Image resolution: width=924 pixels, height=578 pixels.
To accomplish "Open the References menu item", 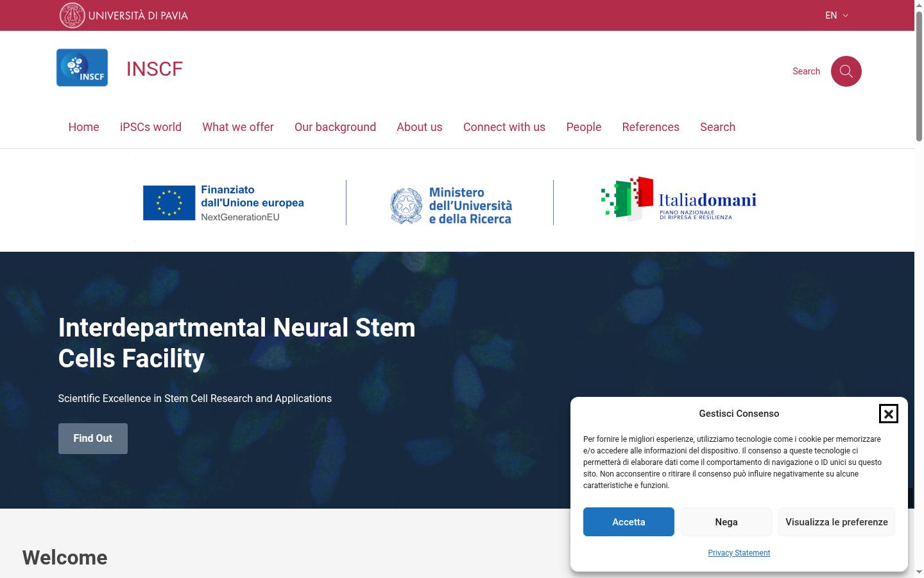I will pos(651,127).
